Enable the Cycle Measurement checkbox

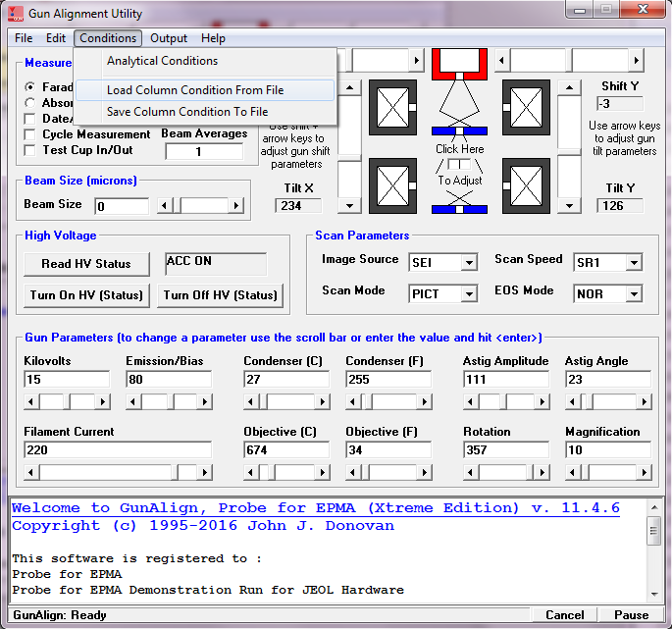30,134
